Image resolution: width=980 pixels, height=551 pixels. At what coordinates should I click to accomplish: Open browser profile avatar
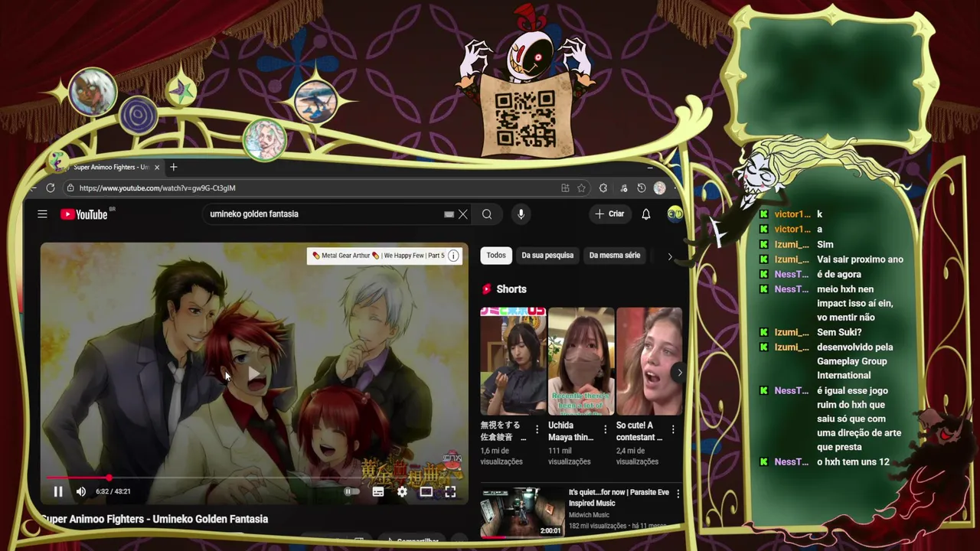click(x=660, y=188)
